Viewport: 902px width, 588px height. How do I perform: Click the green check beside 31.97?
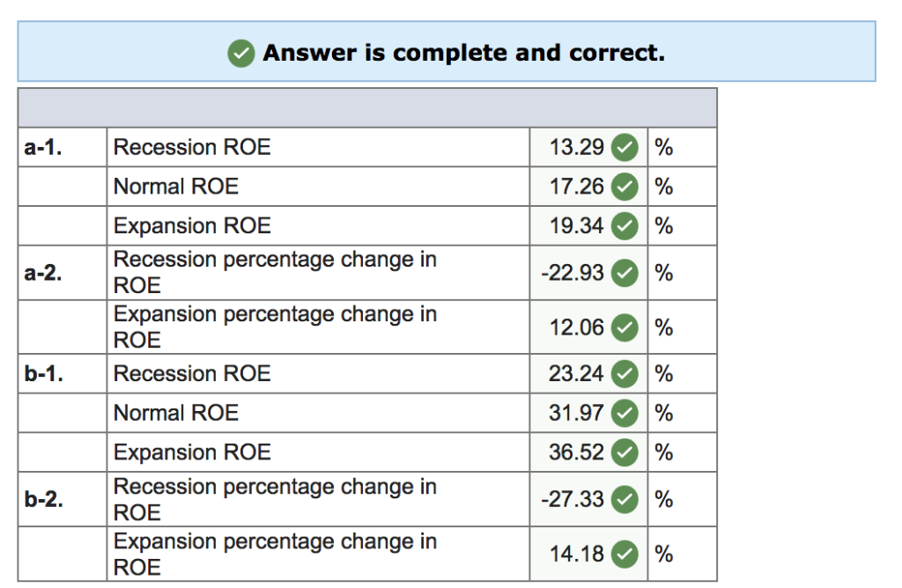pyautogui.click(x=625, y=413)
